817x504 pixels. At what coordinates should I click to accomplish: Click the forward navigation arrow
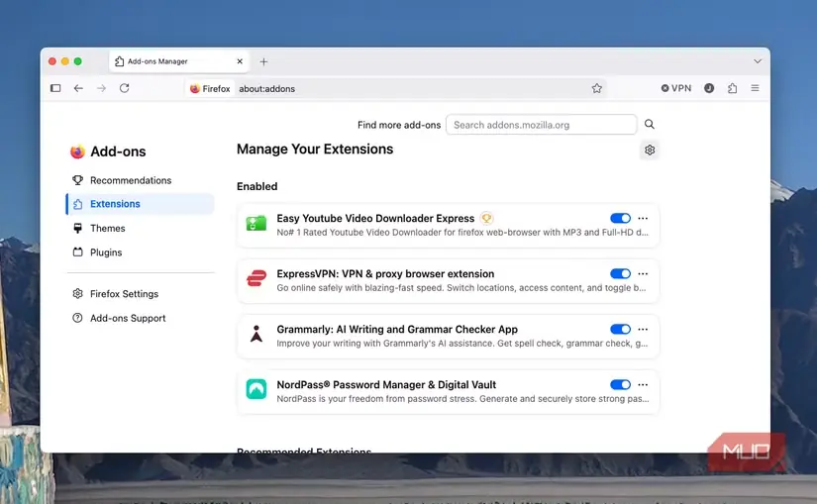101,88
